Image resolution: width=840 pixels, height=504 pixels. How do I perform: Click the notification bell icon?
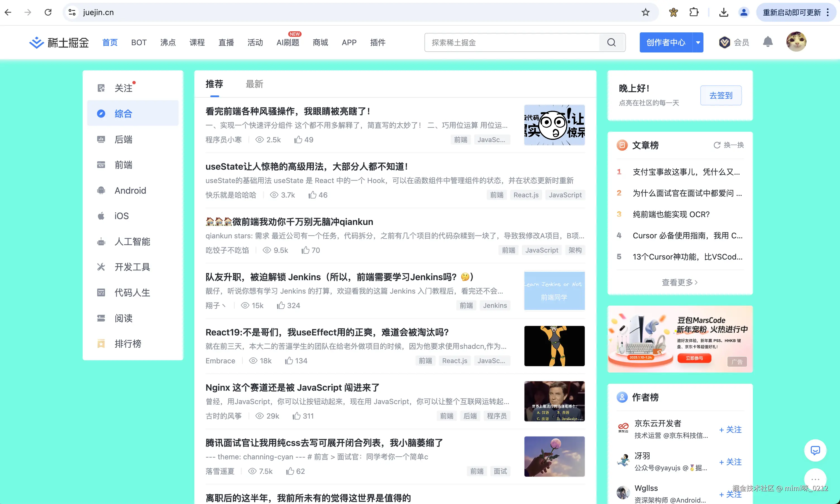click(768, 42)
